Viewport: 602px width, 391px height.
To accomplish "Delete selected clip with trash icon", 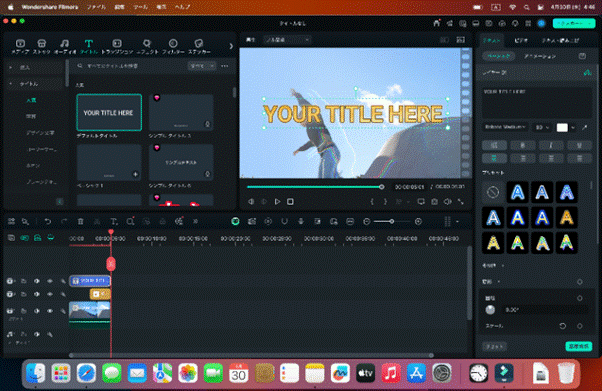I will pyautogui.click(x=81, y=222).
